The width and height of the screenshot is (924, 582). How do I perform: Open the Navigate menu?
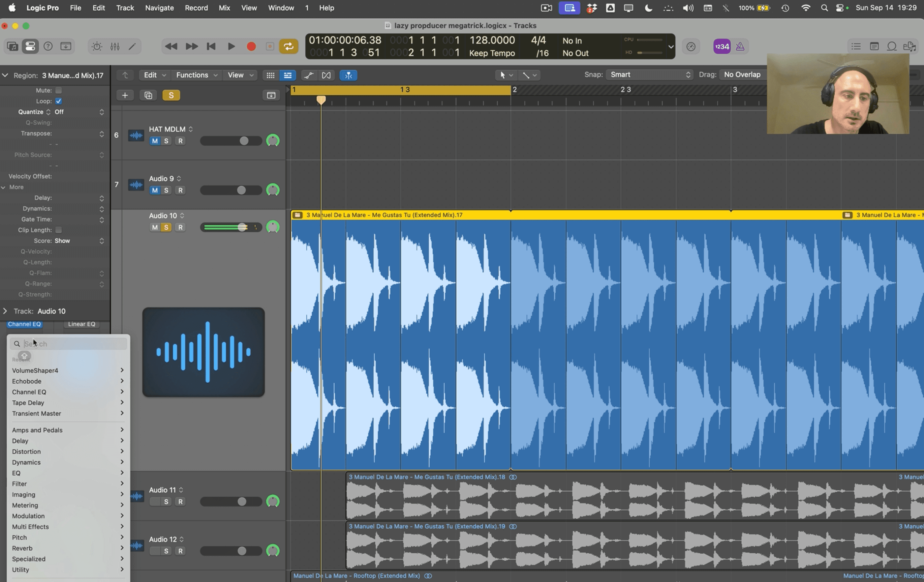tap(159, 8)
